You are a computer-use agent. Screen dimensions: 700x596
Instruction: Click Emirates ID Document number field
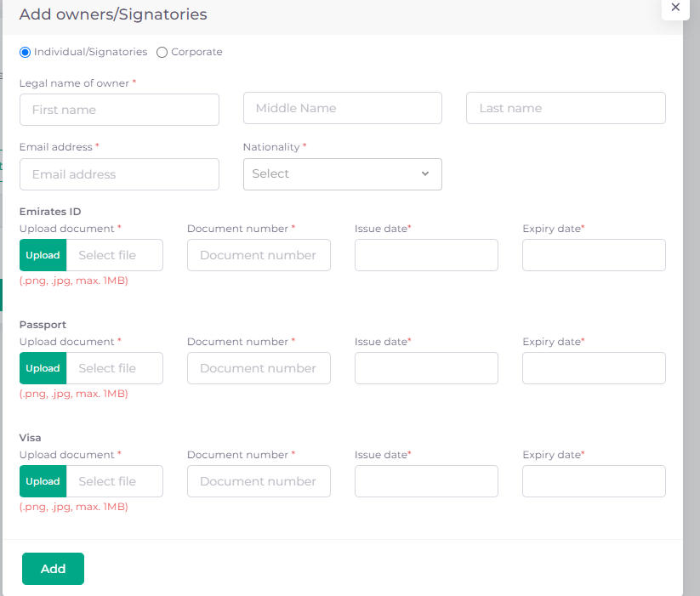(x=259, y=255)
